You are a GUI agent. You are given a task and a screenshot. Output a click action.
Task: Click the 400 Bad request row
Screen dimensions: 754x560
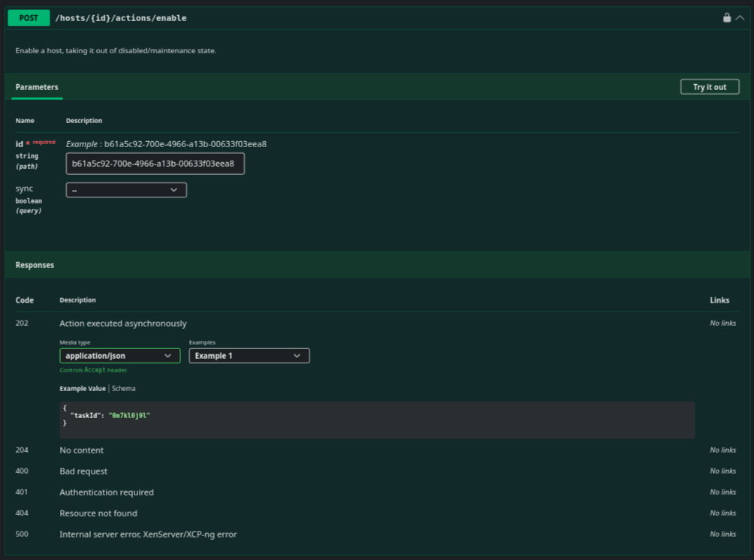tap(83, 471)
